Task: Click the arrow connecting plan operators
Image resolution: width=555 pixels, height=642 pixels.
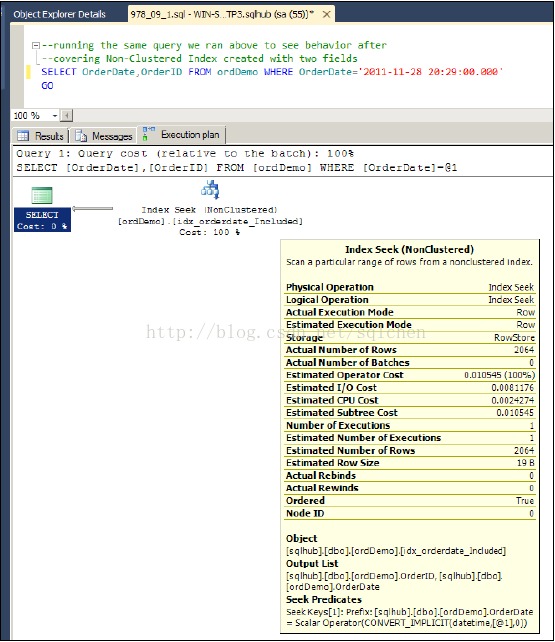Action: (x=93, y=209)
